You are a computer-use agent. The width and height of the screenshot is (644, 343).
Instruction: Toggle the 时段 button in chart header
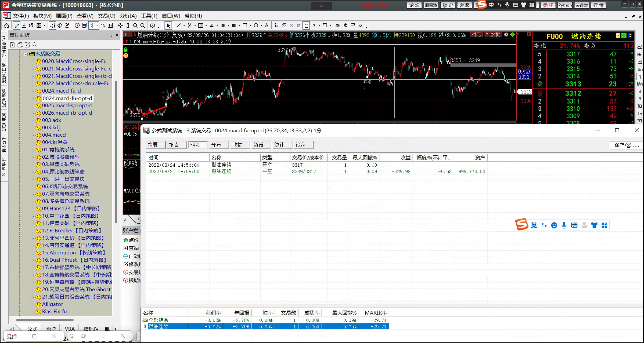click(476, 35)
